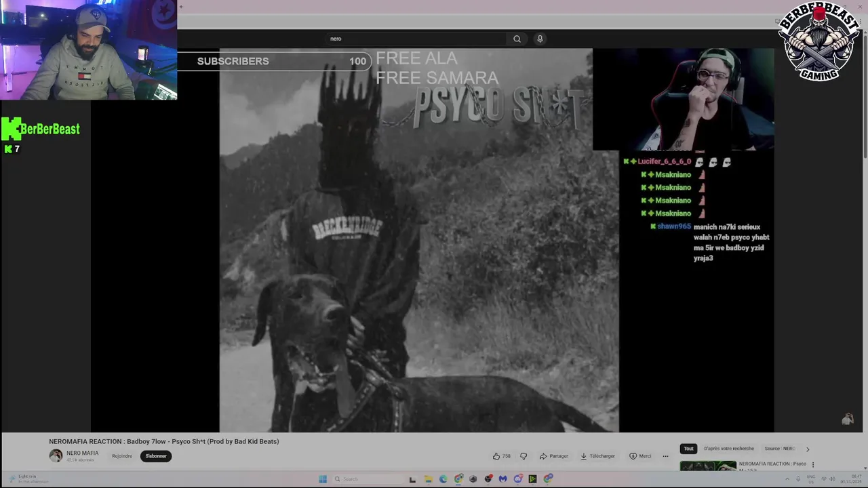
Task: Select Source : NERO chip
Action: coord(779,449)
